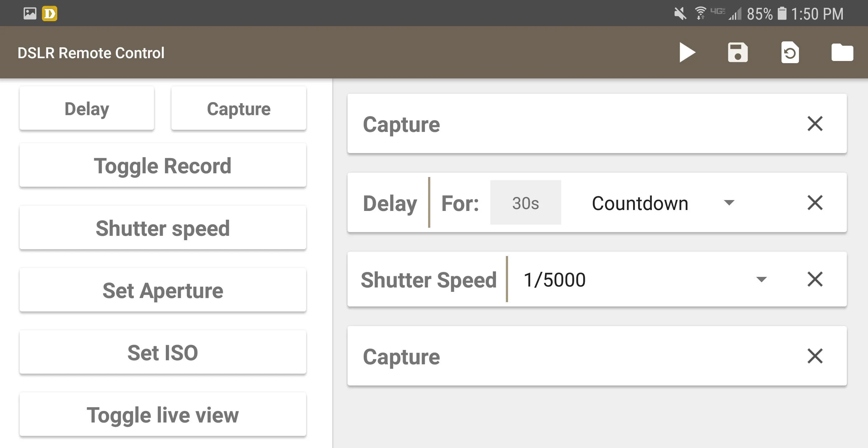Screen dimensions: 868x448
Task: Click the Save settings icon
Action: click(738, 53)
